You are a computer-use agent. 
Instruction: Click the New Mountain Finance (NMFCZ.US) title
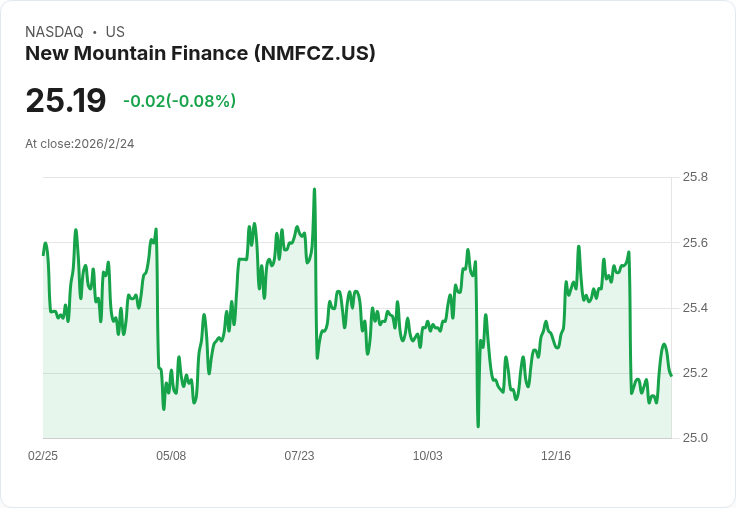click(200, 54)
